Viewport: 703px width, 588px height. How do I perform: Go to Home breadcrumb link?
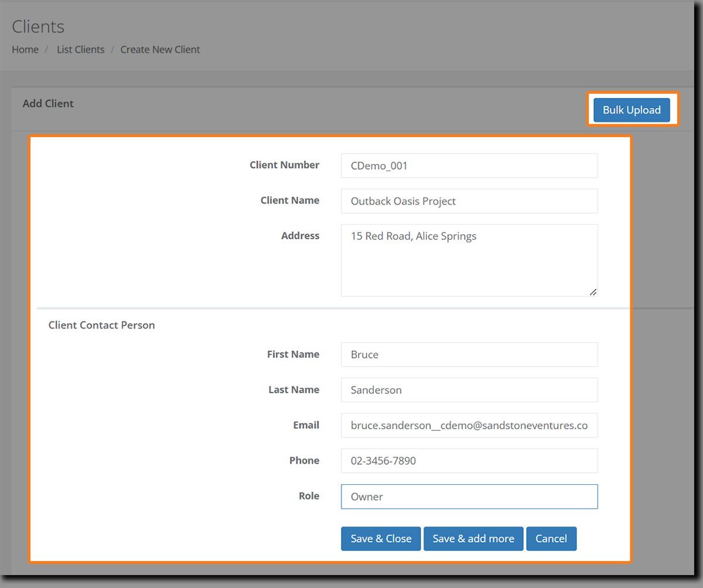(x=25, y=50)
